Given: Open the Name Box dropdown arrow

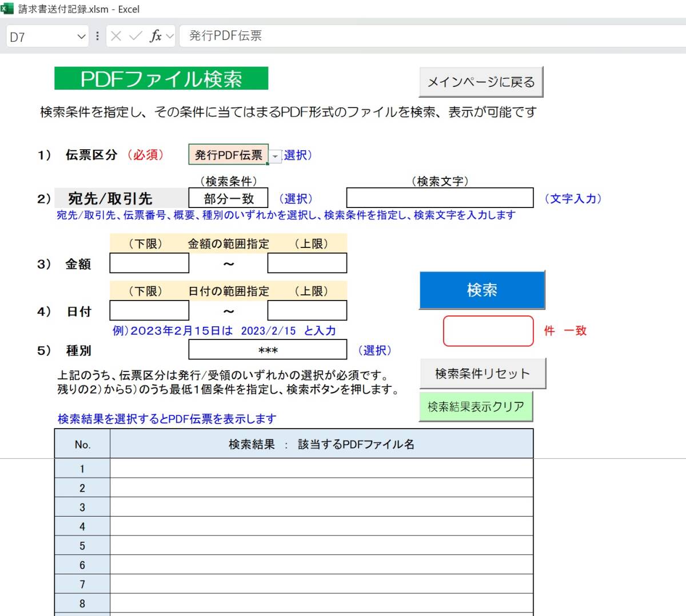Looking at the screenshot, I should (x=81, y=37).
